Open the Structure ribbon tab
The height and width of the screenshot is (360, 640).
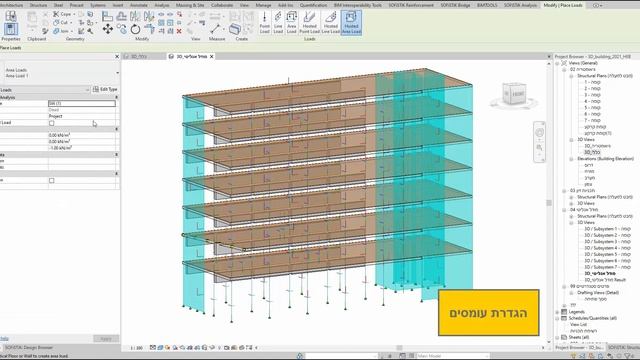coord(39,5)
